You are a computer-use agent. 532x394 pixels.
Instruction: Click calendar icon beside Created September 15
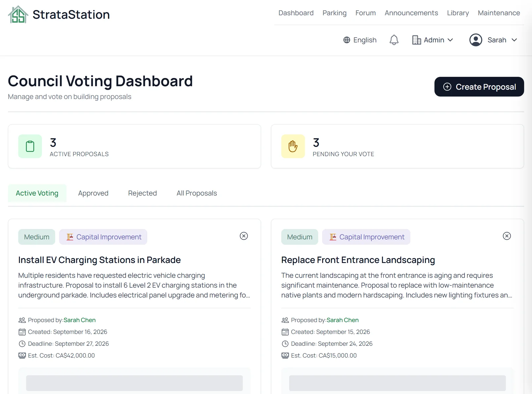pyautogui.click(x=285, y=332)
